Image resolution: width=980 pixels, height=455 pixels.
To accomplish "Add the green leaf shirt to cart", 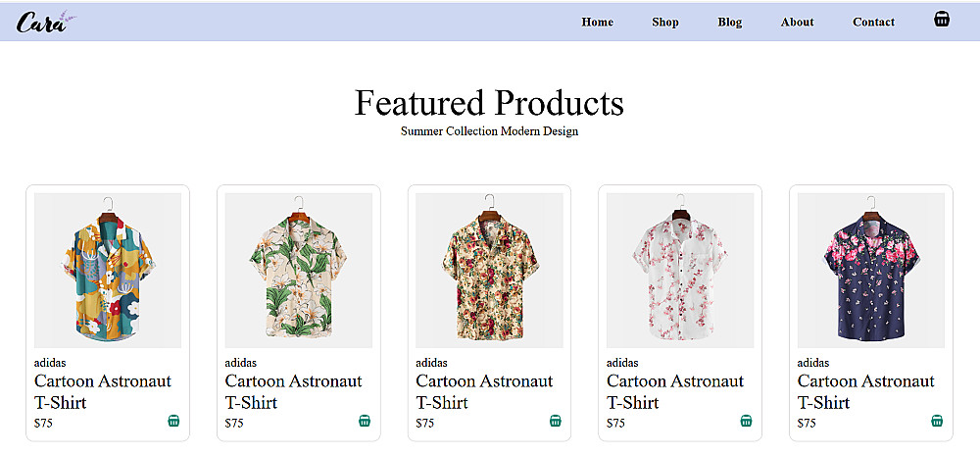I will pyautogui.click(x=365, y=422).
